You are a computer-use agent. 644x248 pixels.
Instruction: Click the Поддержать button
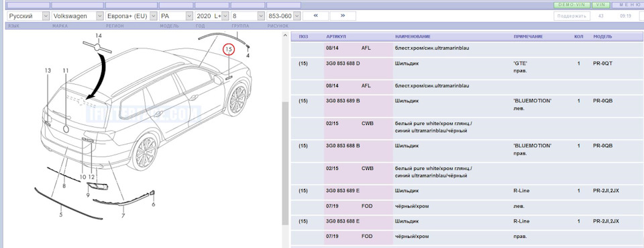tap(572, 15)
